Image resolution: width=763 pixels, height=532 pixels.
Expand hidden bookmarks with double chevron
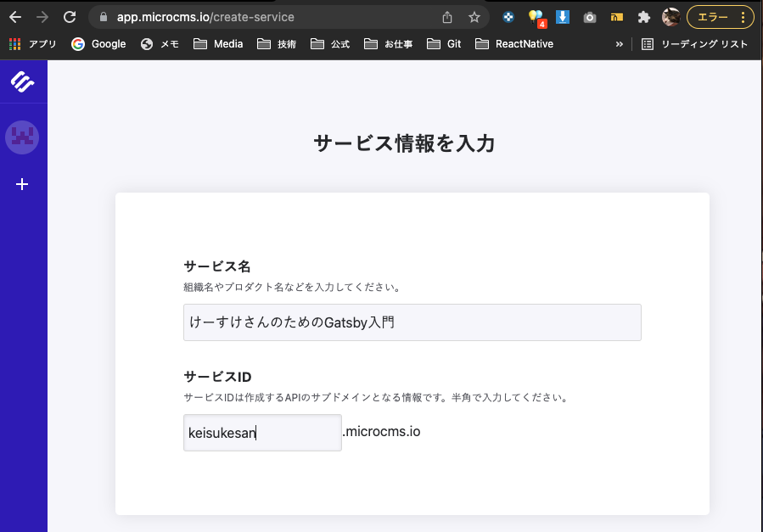click(x=619, y=44)
